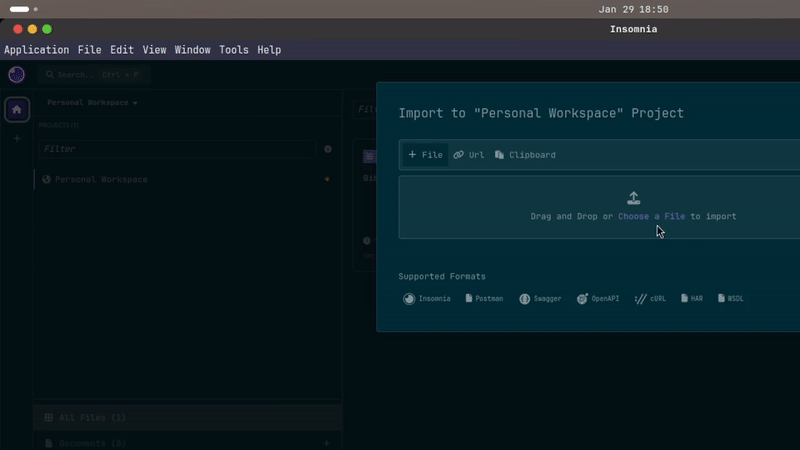Select All Files (1)
800x450 pixels.
pos(188,417)
